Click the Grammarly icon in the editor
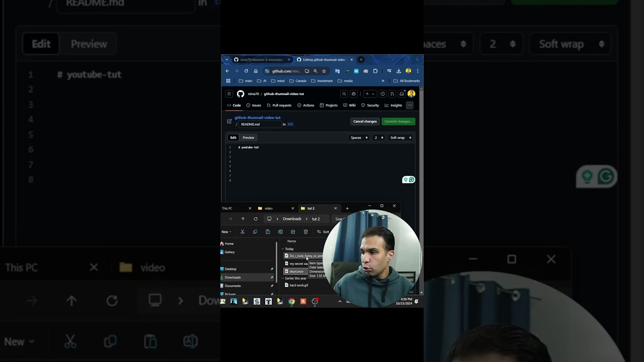 tap(412, 179)
